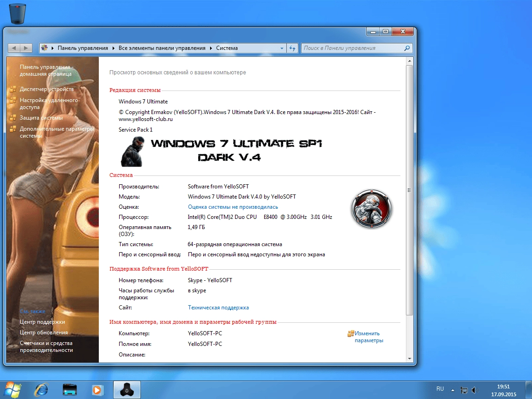Image resolution: width=532 pixels, height=399 pixels.
Task: Open the Recycle Bin on the desktop
Action: 18,13
